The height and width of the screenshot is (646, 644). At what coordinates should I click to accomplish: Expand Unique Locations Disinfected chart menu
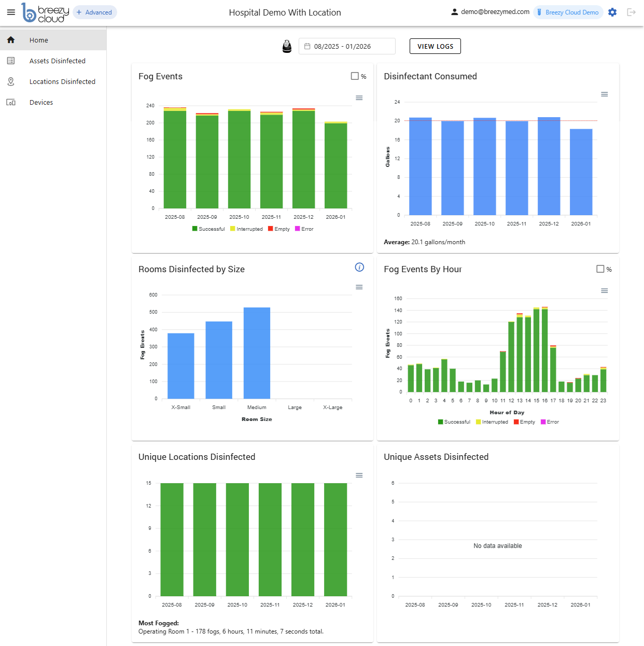coord(359,475)
